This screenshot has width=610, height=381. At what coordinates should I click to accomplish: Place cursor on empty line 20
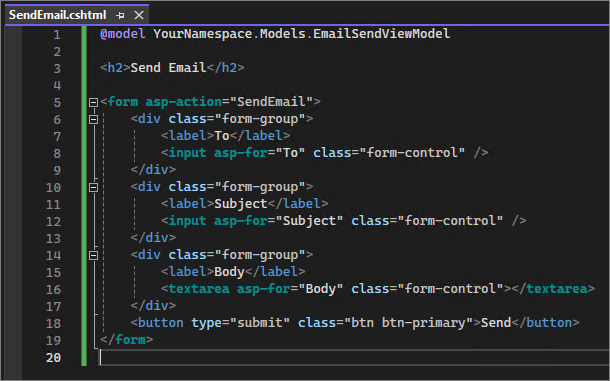click(x=354, y=357)
